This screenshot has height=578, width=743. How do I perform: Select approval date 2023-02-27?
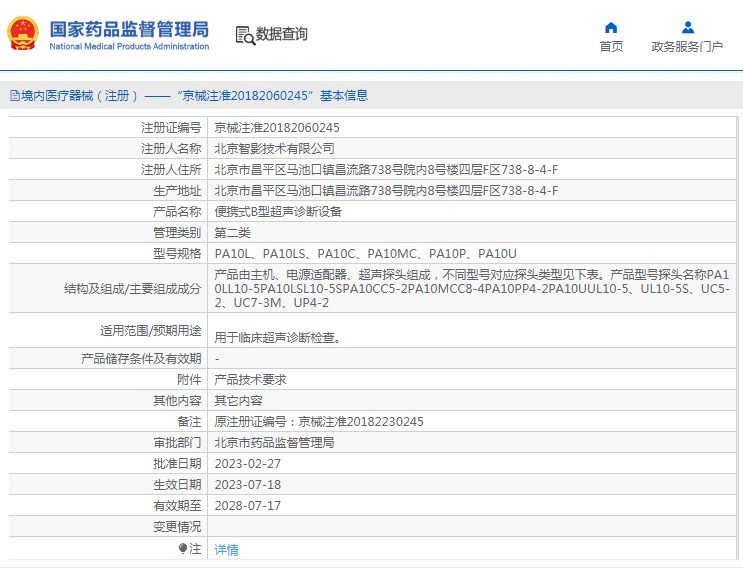pos(248,464)
